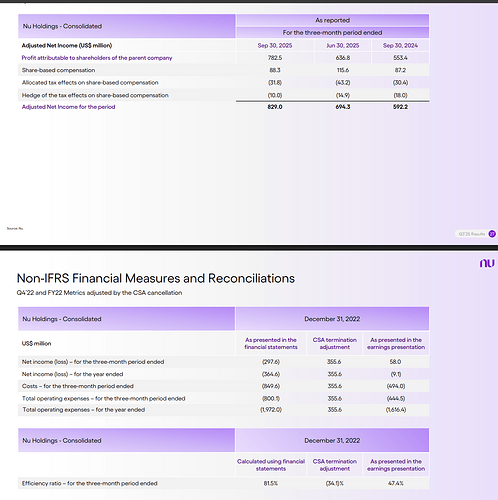Select the Sep 30, 2025 column header
Viewport: 498px width, 500px height.
275,45
